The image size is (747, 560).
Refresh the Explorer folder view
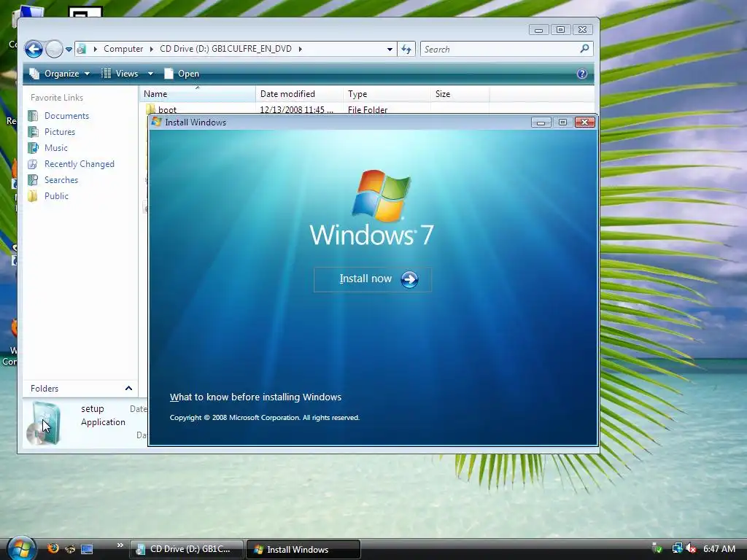pyautogui.click(x=406, y=49)
